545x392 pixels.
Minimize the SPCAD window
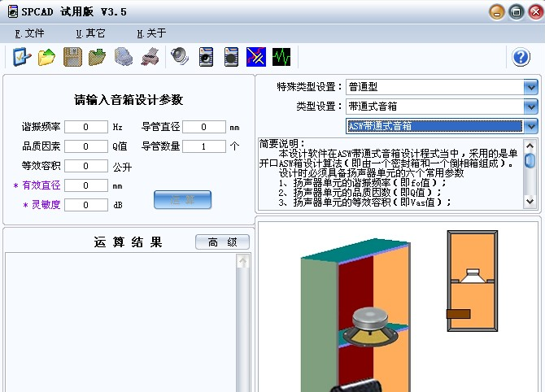click(x=497, y=12)
